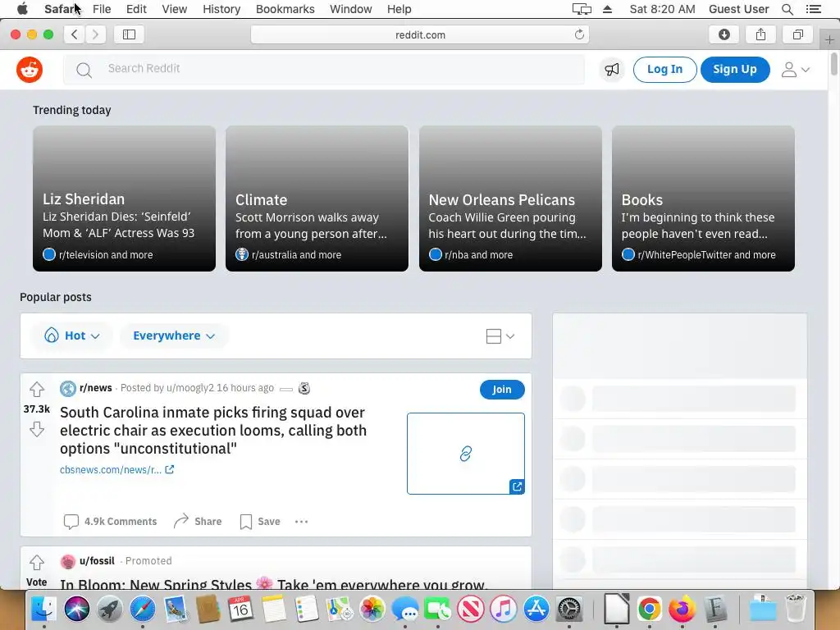The image size is (840, 630).
Task: Open the Everywhere location dropdown
Action: [x=174, y=336]
